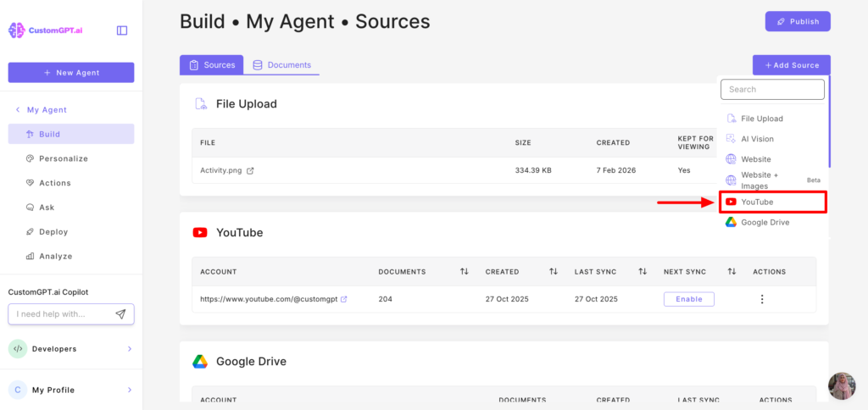Image resolution: width=868 pixels, height=410 pixels.
Task: Enable next sync for the YouTube account
Action: (688, 299)
